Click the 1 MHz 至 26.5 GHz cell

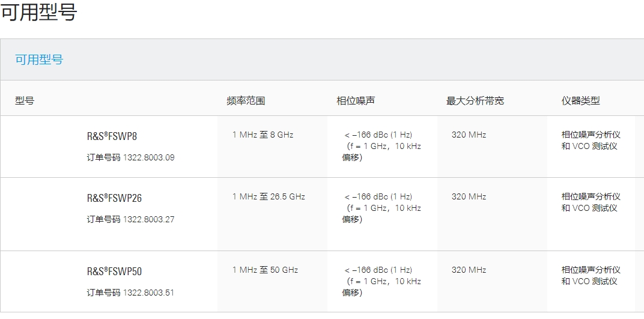[x=269, y=196]
